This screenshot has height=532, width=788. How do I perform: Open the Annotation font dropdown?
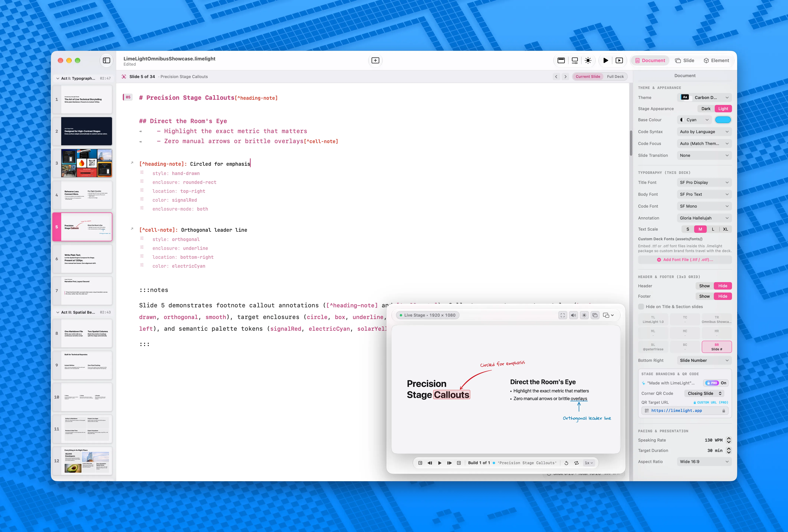[x=705, y=218]
